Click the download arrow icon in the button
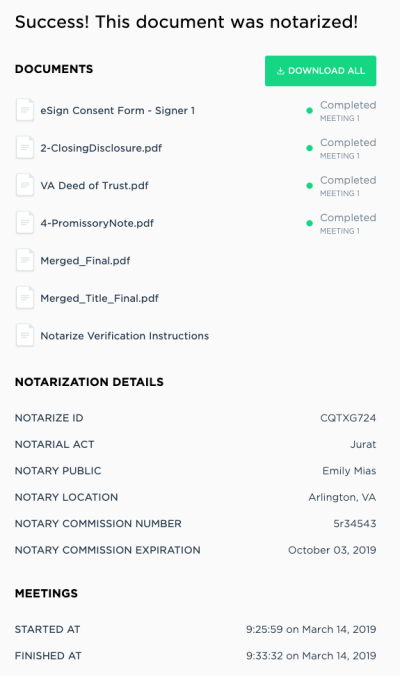 tap(280, 71)
